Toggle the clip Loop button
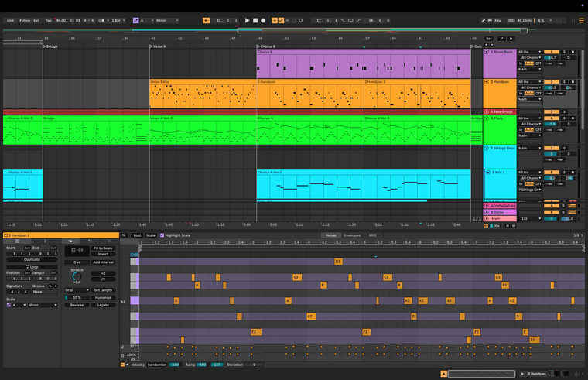This screenshot has width=588, height=380. (32, 267)
